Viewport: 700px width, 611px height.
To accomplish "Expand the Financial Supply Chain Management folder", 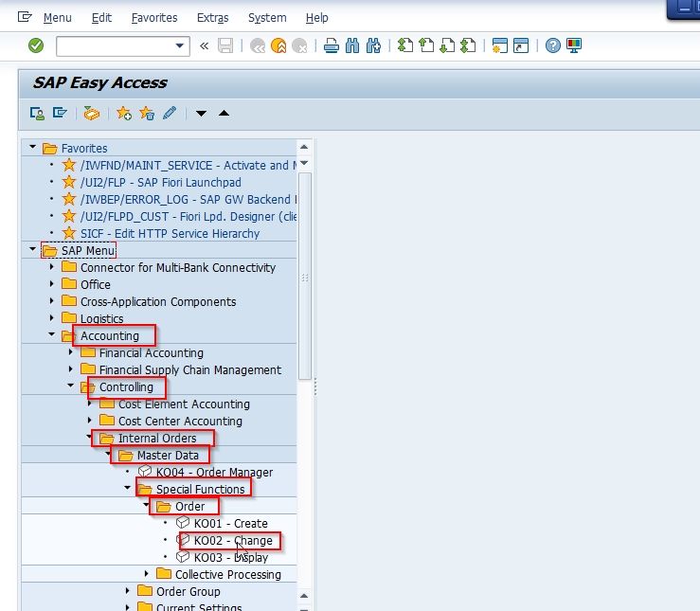I will 70,369.
